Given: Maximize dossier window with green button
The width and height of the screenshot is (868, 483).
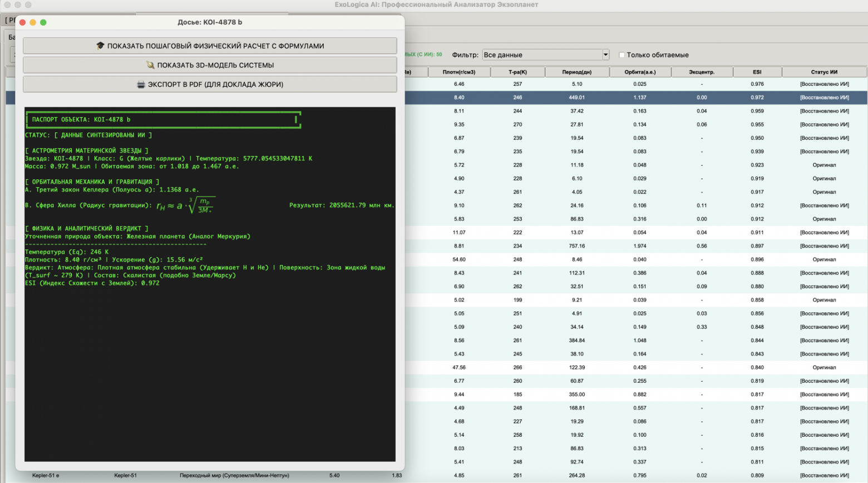Looking at the screenshot, I should [x=43, y=22].
